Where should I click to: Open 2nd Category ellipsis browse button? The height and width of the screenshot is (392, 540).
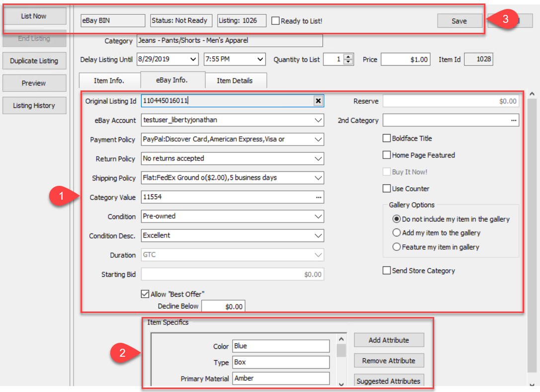pos(514,120)
